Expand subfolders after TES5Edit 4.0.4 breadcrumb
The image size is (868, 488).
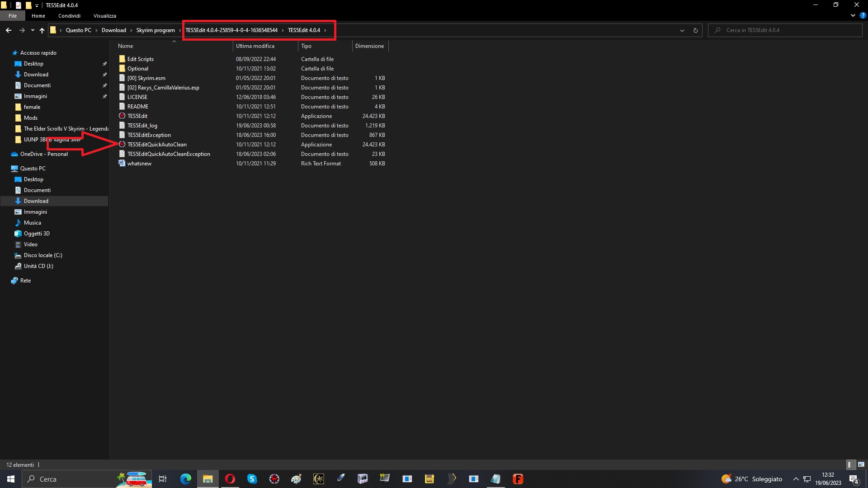coord(325,30)
